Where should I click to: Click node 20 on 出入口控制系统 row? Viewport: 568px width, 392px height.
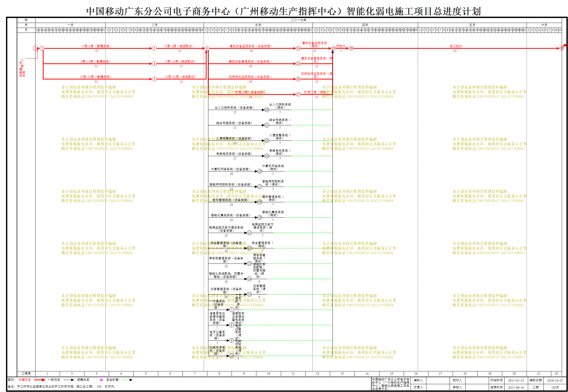(267, 110)
